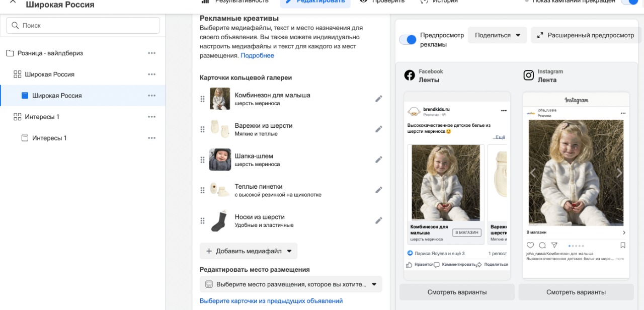
Task: Switch to the Редактировать tab
Action: pyautogui.click(x=315, y=2)
